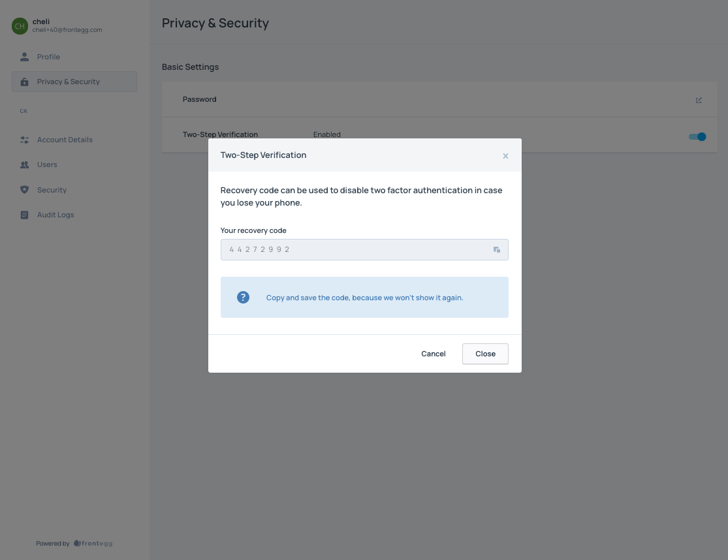Click the Password settings row
The height and width of the screenshot is (560, 728).
pyautogui.click(x=439, y=99)
